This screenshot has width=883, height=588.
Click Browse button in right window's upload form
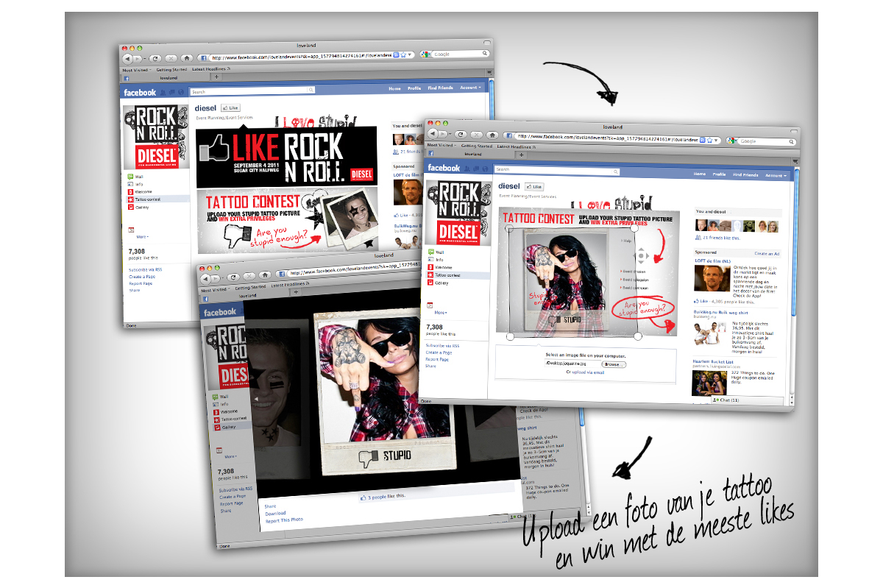[614, 364]
